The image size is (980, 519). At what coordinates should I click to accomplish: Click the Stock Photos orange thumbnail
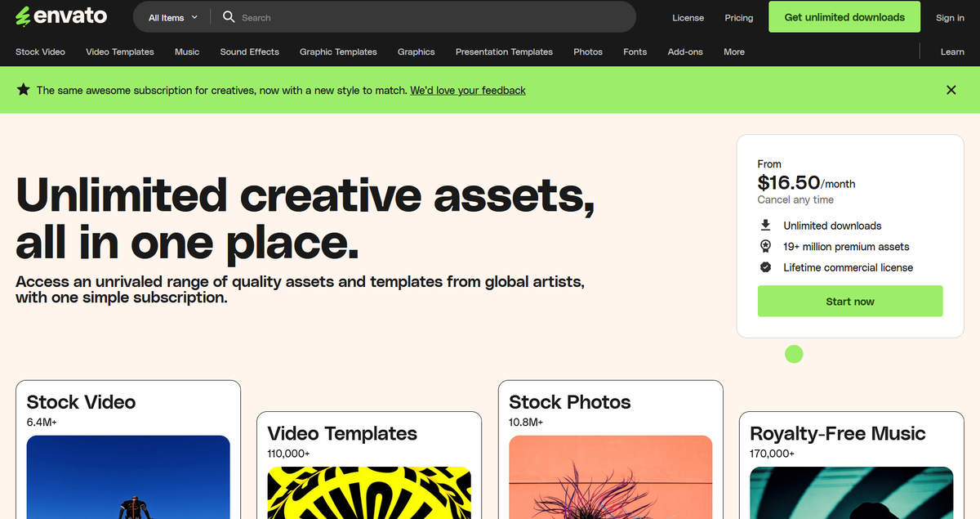point(611,477)
